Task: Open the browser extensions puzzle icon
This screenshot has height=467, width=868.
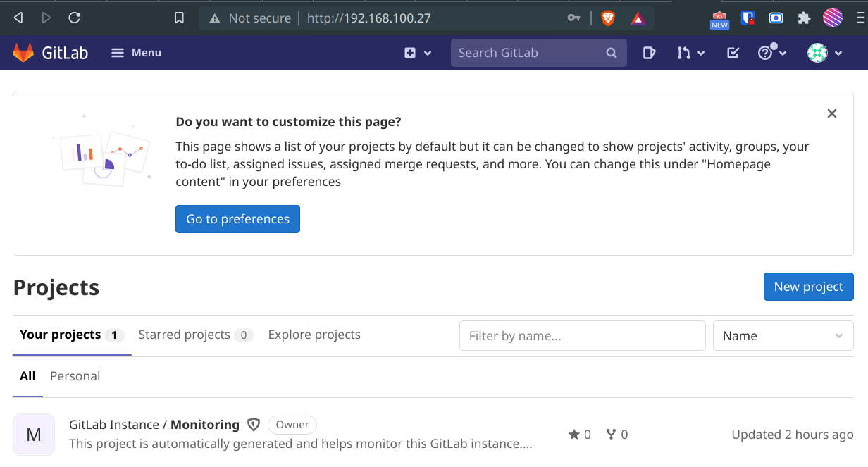Action: click(804, 18)
